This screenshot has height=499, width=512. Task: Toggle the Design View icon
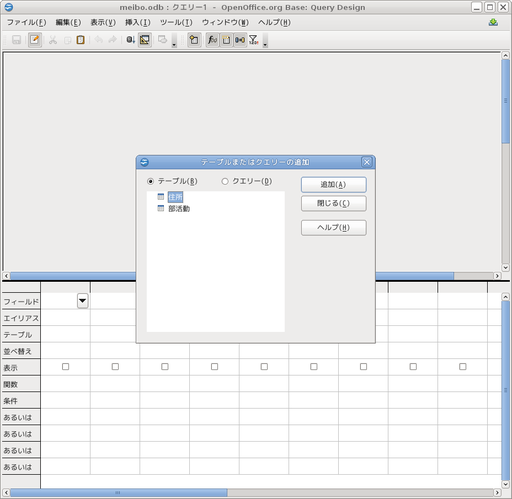[145, 40]
